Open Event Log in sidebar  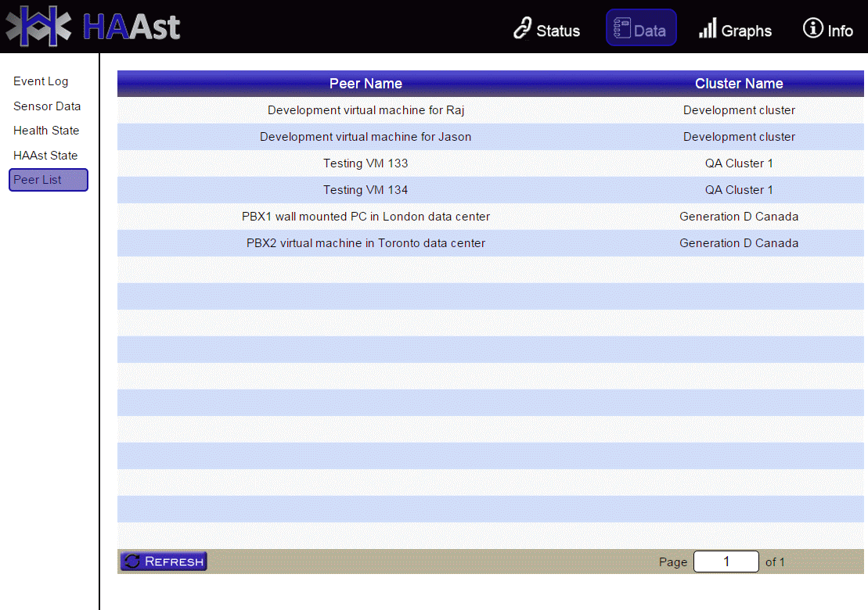[x=41, y=81]
